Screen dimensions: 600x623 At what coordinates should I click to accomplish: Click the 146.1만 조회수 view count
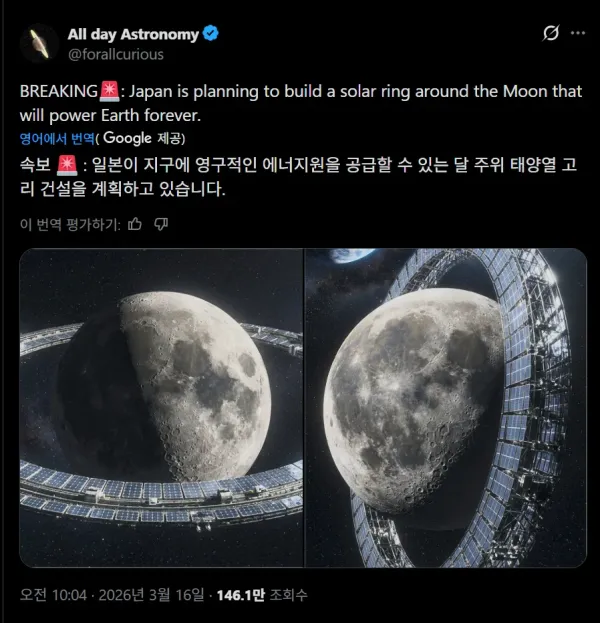point(262,595)
